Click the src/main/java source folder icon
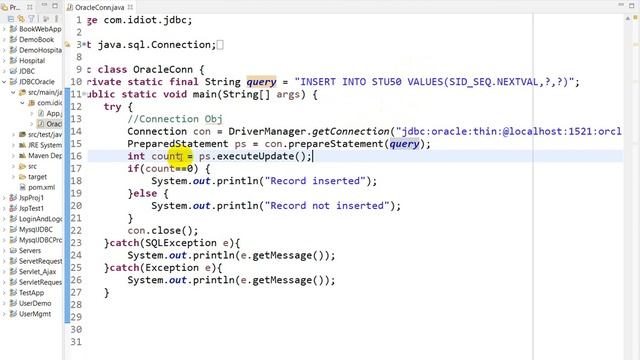 pyautogui.click(x=22, y=92)
